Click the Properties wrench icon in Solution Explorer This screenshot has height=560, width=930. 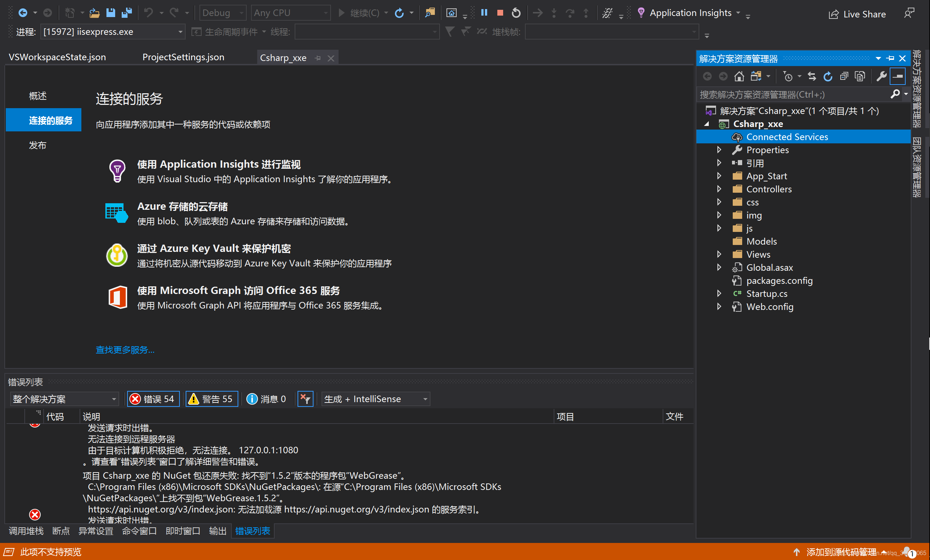[881, 77]
